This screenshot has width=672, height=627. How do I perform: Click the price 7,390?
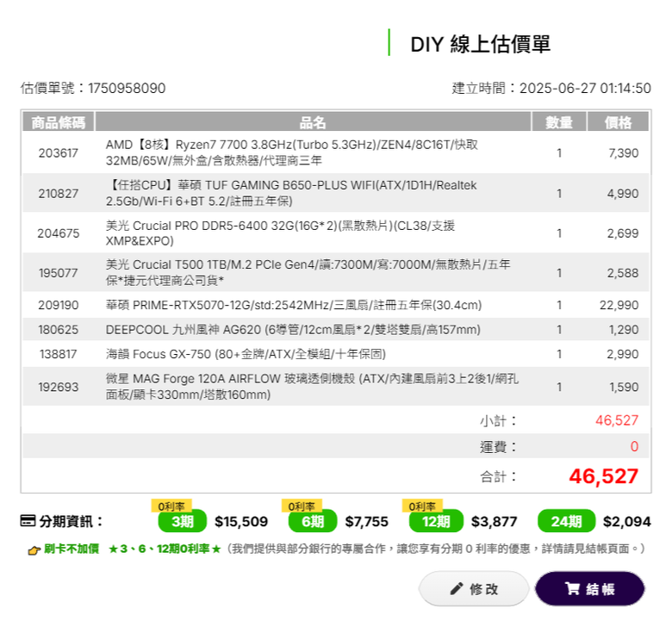pos(624,153)
